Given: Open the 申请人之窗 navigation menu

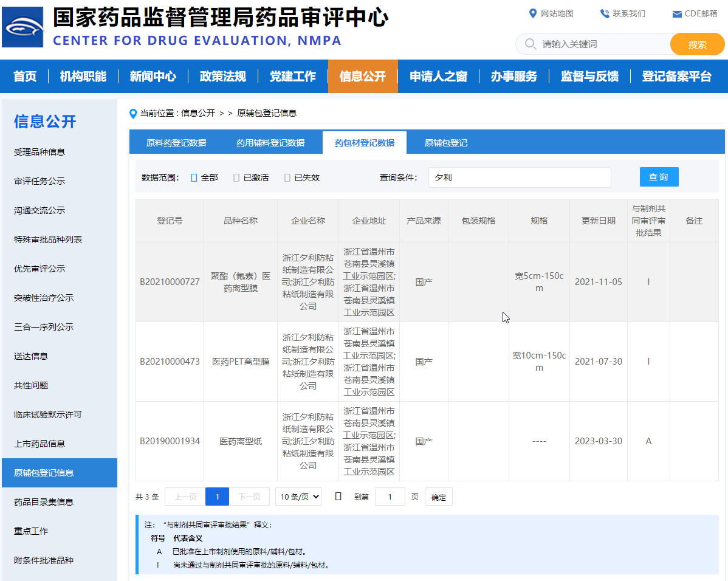Looking at the screenshot, I should (438, 77).
